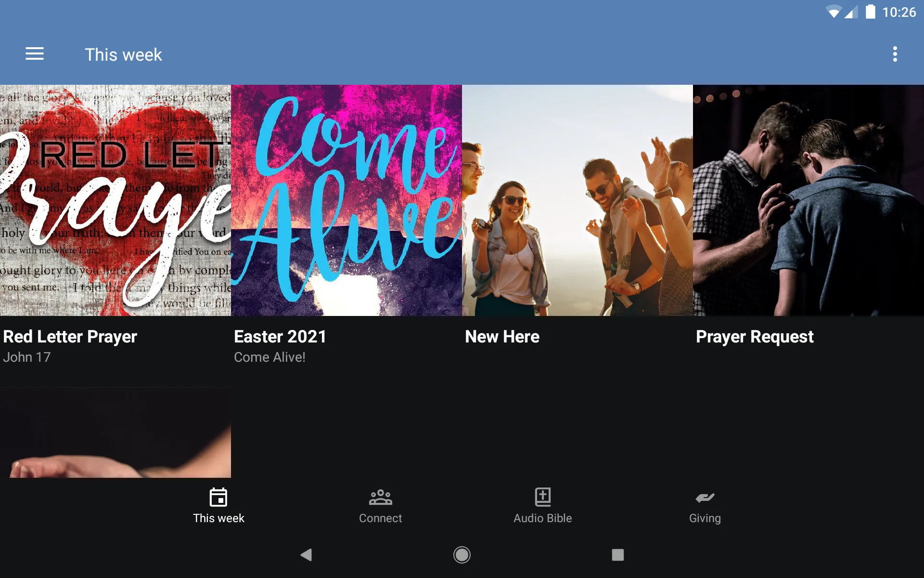Viewport: 924px width, 578px height.
Task: Tap the three-dot overflow menu
Action: click(x=896, y=54)
